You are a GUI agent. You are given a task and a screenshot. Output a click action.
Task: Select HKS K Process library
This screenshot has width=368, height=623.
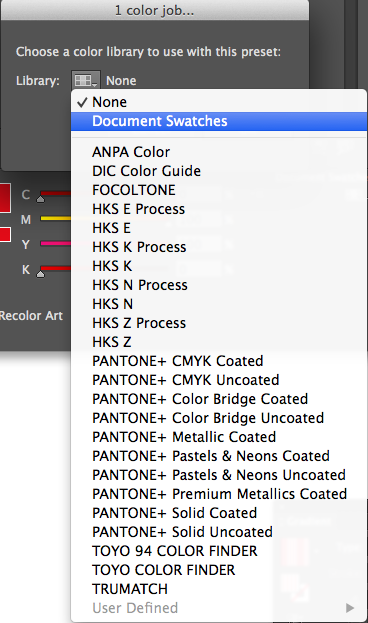click(x=219, y=247)
